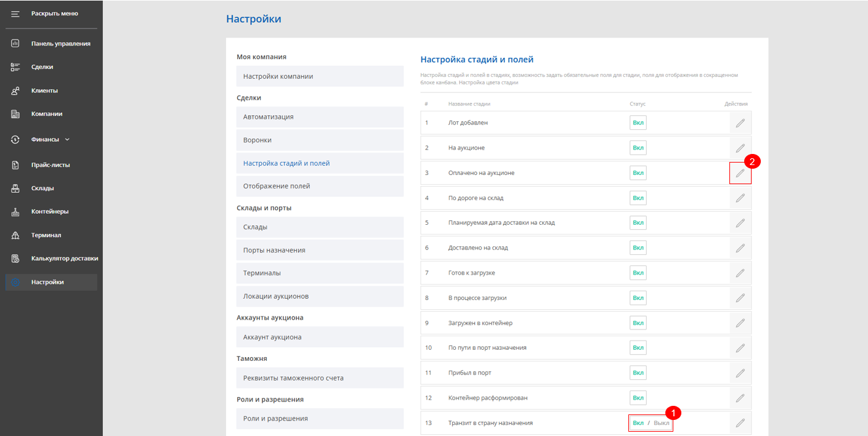The image size is (868, 436).
Task: Toggle Вкл for Планируемая дата доставки на склад
Action: coord(638,223)
